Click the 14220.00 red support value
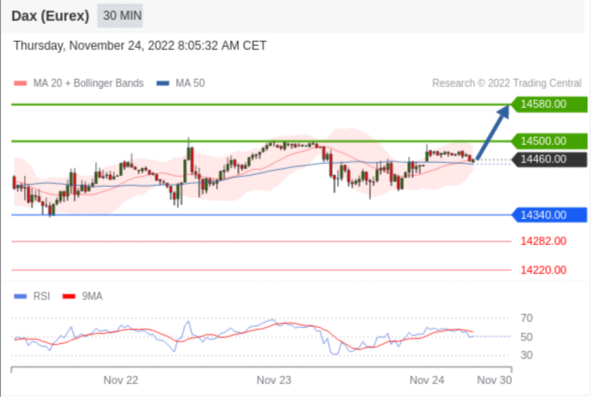 (x=543, y=270)
